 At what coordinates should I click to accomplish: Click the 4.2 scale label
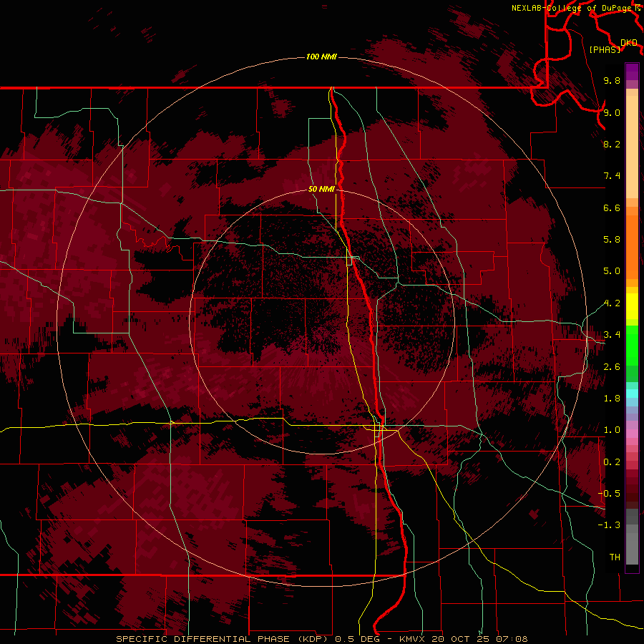[x=612, y=303]
